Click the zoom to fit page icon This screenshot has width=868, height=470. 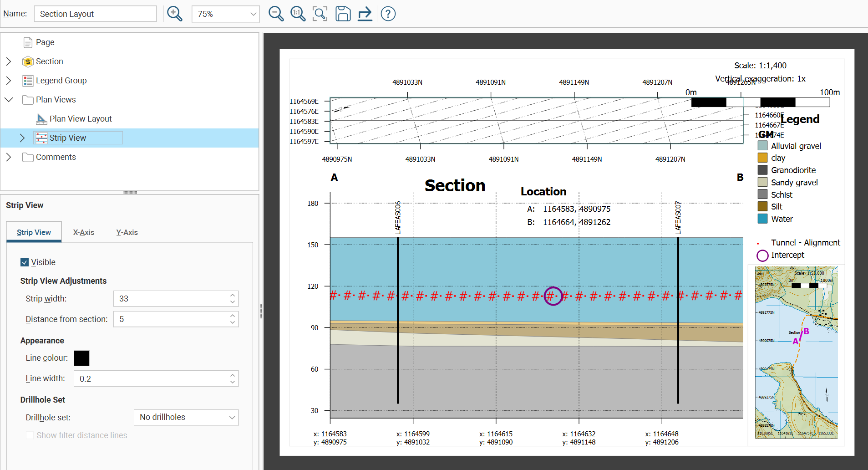pos(320,14)
